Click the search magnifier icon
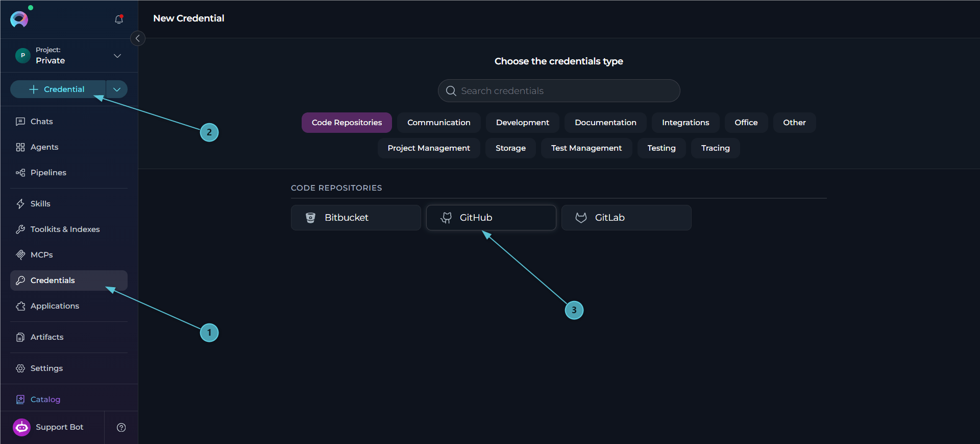Image resolution: width=980 pixels, height=444 pixels. 451,91
